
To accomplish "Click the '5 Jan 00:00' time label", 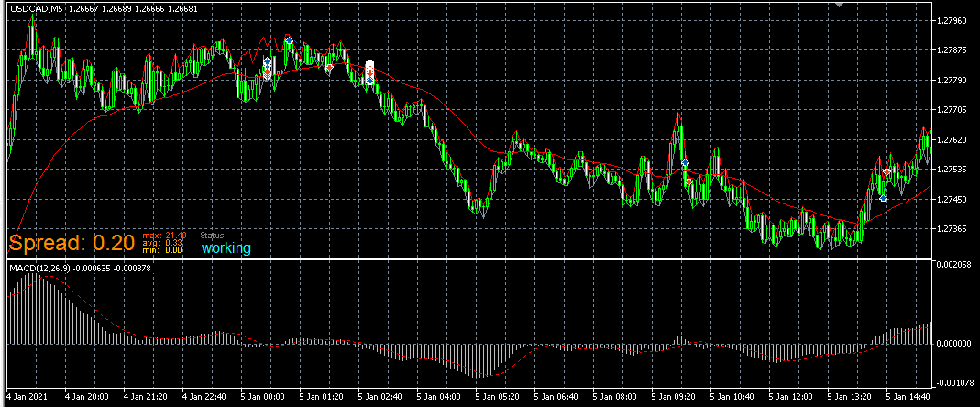I will coord(263,396).
